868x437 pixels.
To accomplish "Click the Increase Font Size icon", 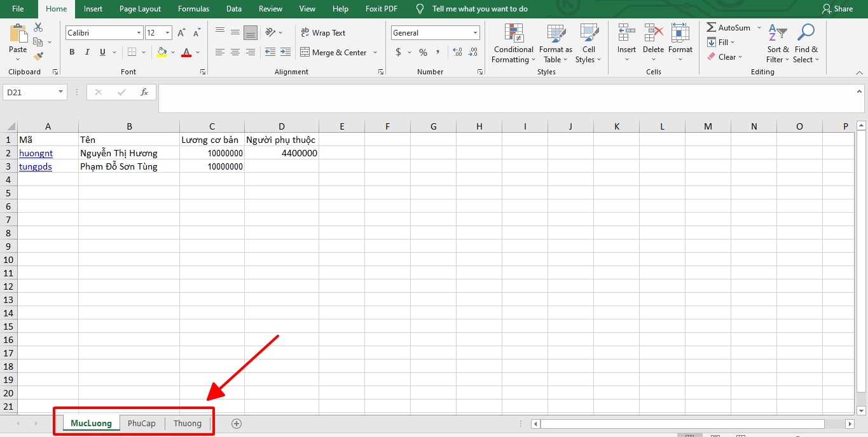I will click(181, 33).
